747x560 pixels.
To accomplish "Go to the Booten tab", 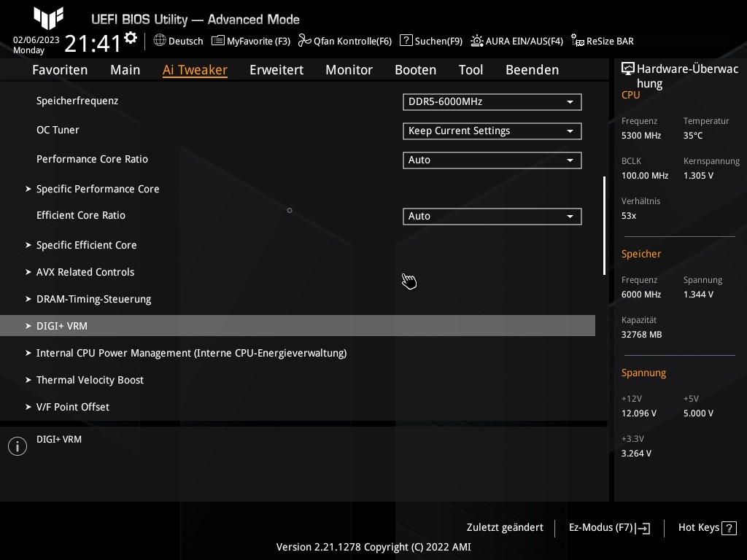I will [415, 70].
